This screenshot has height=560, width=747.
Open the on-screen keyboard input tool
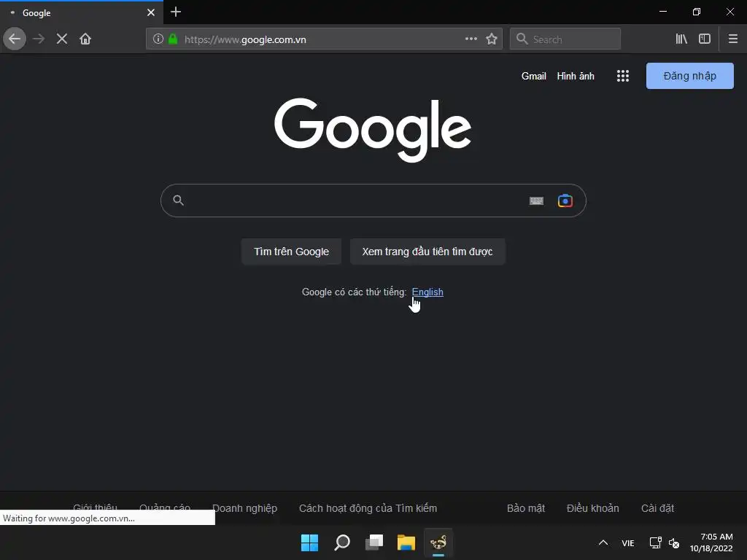pyautogui.click(x=536, y=201)
